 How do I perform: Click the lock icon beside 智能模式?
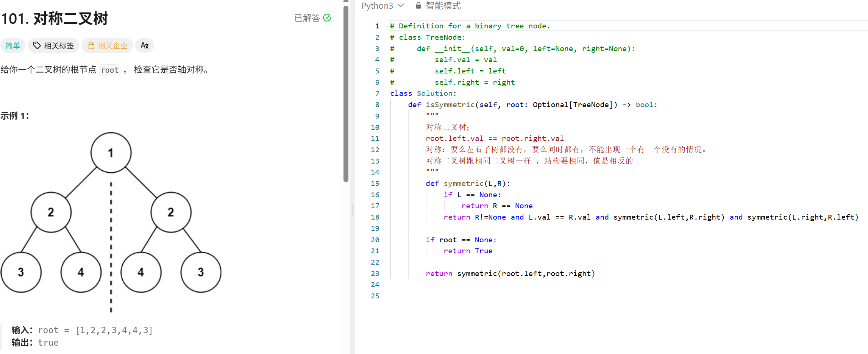point(418,5)
